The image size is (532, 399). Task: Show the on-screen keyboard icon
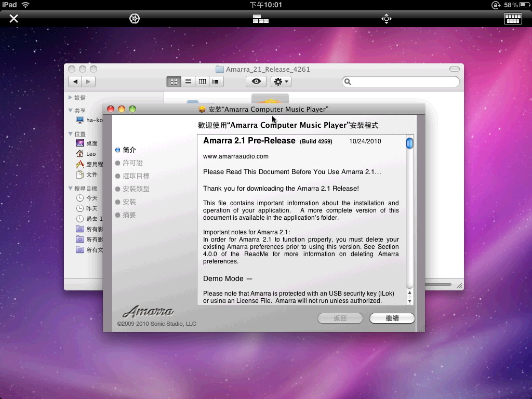(513, 19)
